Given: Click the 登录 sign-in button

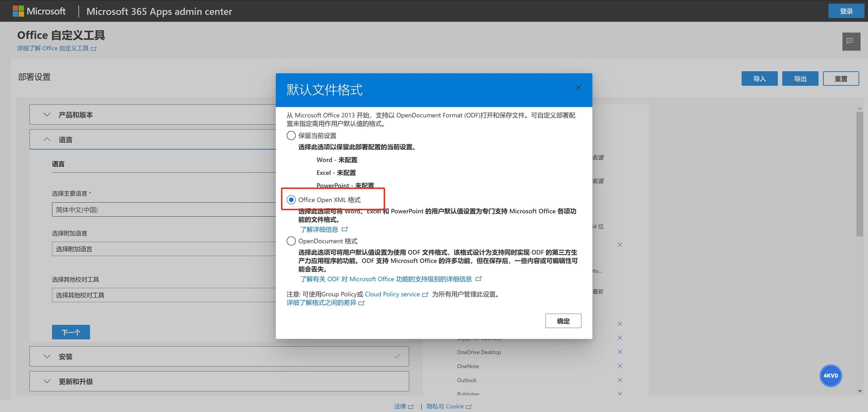Looking at the screenshot, I should click(846, 11).
